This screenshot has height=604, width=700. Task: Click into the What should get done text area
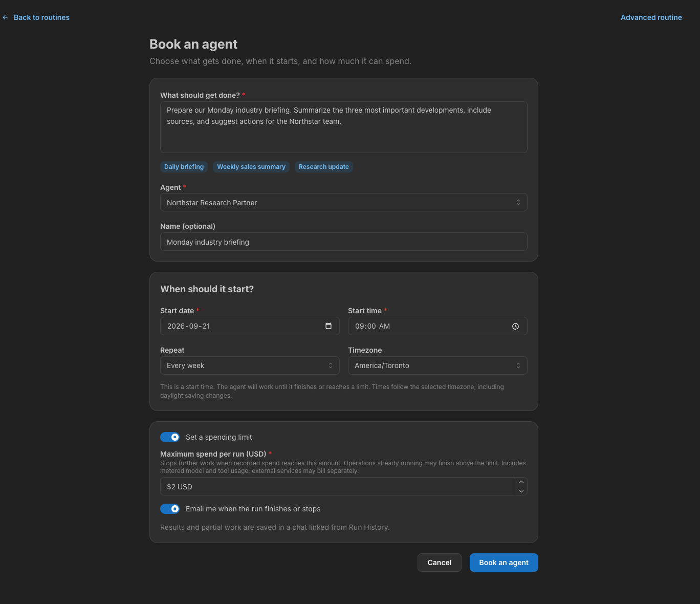pyautogui.click(x=344, y=127)
